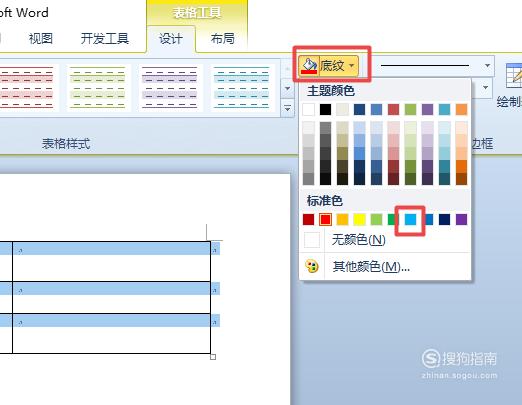The width and height of the screenshot is (522, 405).
Task: Pick bright red standard color
Action: [325, 219]
